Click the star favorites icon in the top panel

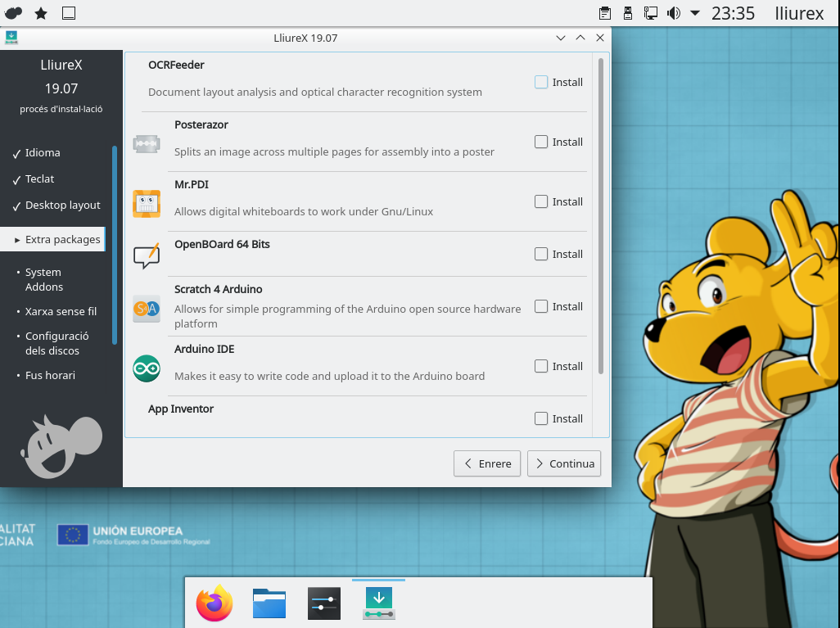point(41,13)
